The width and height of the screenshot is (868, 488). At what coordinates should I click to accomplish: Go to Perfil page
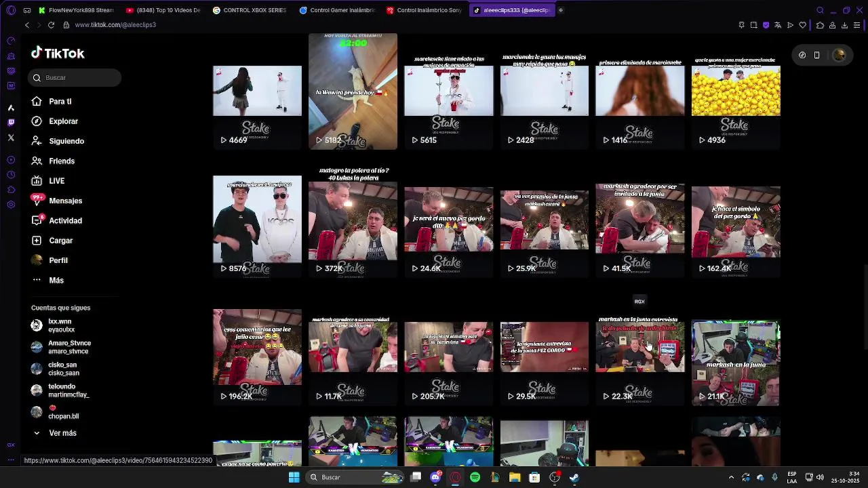[x=49, y=260]
